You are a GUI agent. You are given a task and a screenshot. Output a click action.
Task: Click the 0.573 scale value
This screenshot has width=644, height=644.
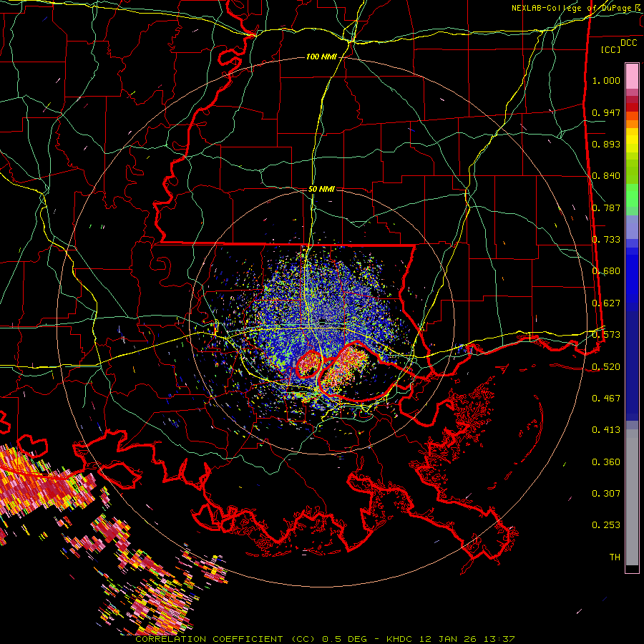point(606,335)
